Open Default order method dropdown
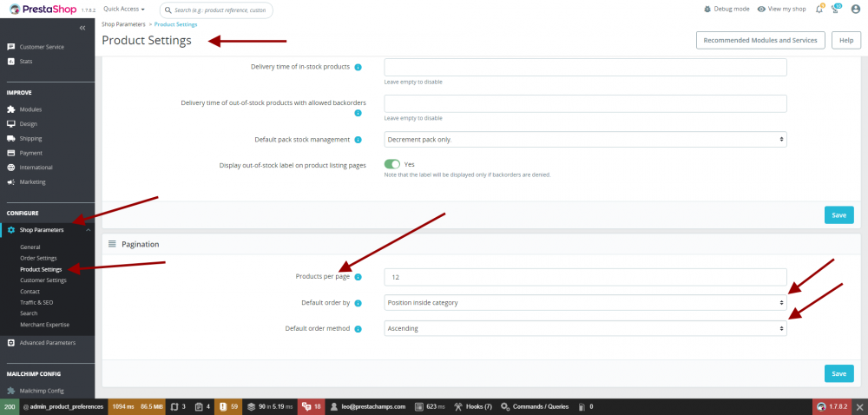The image size is (868, 415). (585, 329)
